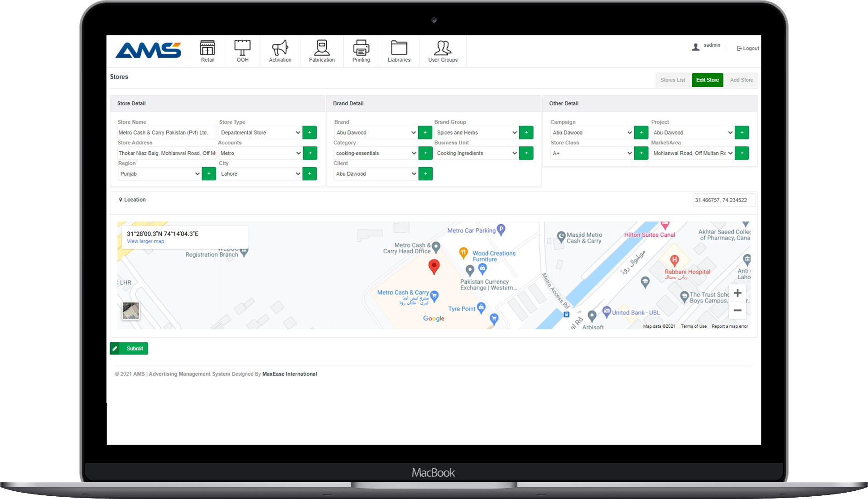Add new City with plus button

click(309, 174)
